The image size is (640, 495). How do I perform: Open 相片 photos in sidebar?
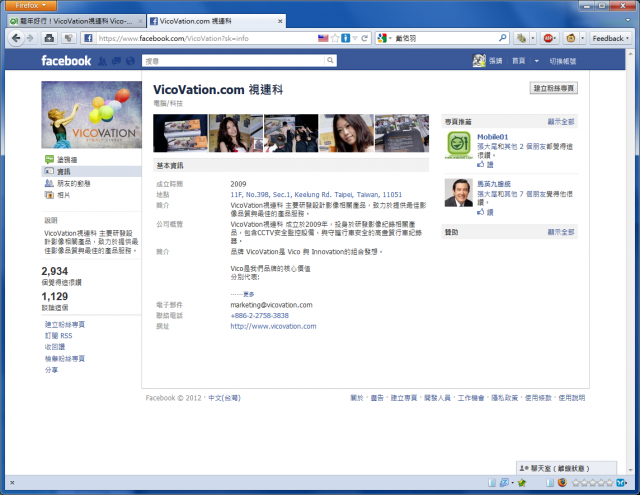(x=63, y=195)
